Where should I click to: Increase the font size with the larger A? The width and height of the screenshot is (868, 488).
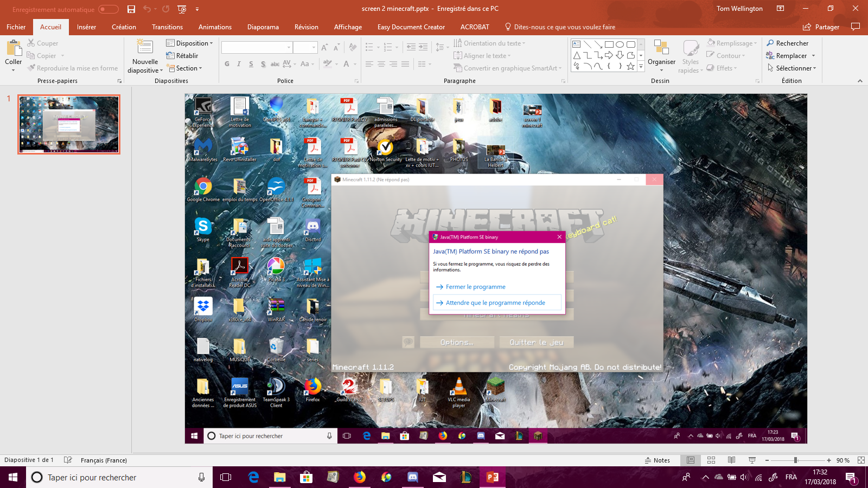[x=324, y=48]
